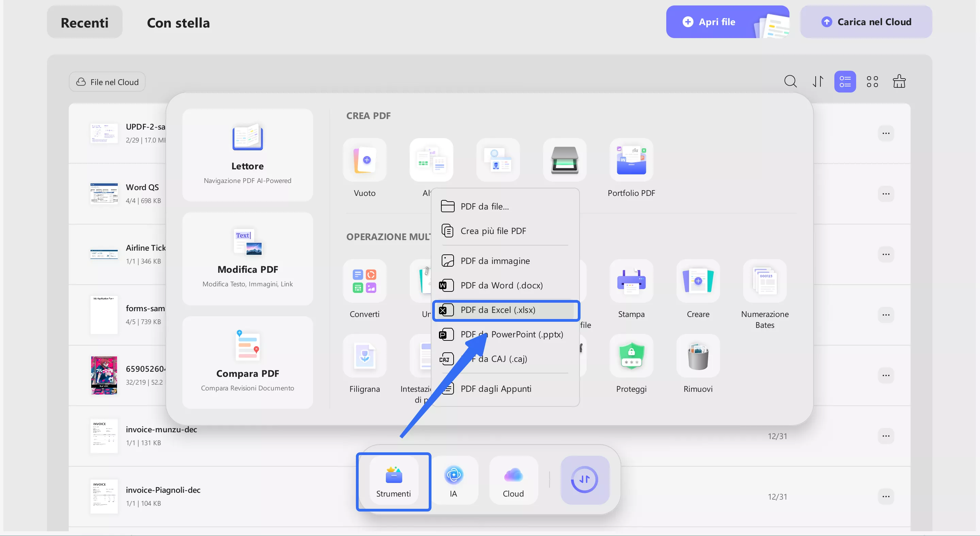Switch to the Con stella tab

(x=178, y=23)
